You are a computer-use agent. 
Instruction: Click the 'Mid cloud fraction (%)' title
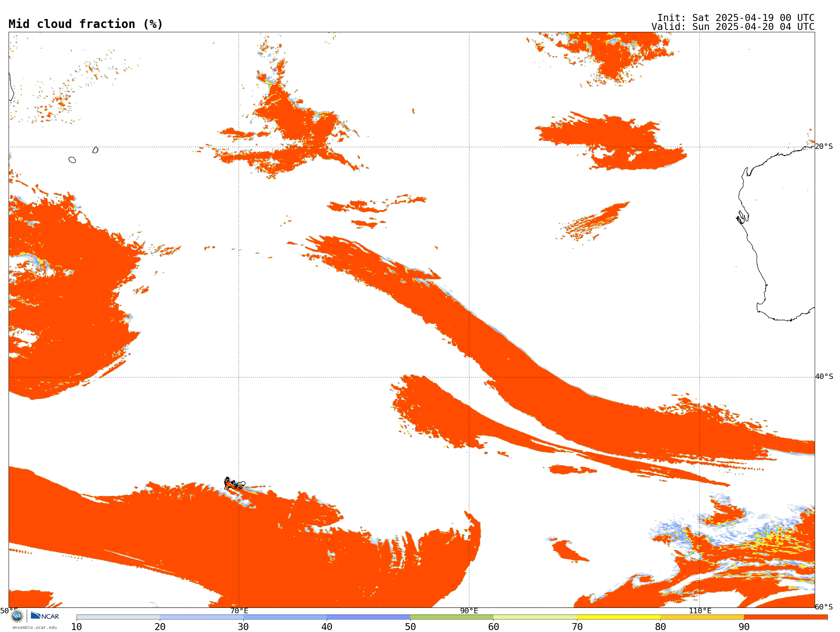(x=86, y=24)
